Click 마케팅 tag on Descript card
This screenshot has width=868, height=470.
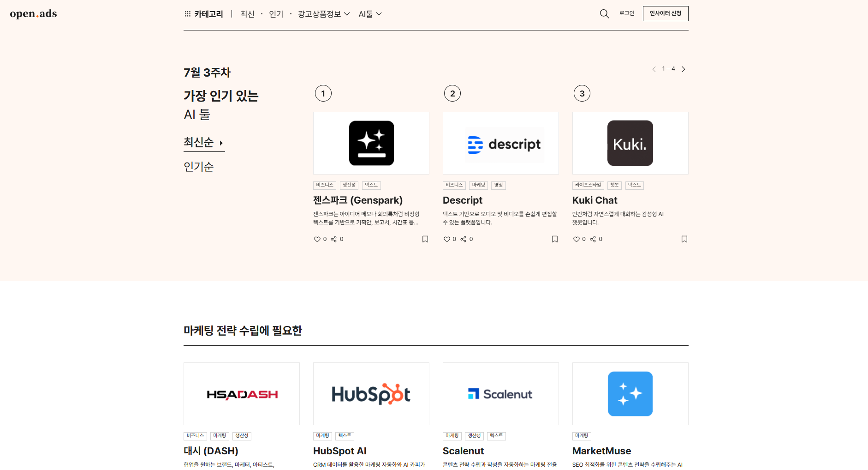click(479, 185)
